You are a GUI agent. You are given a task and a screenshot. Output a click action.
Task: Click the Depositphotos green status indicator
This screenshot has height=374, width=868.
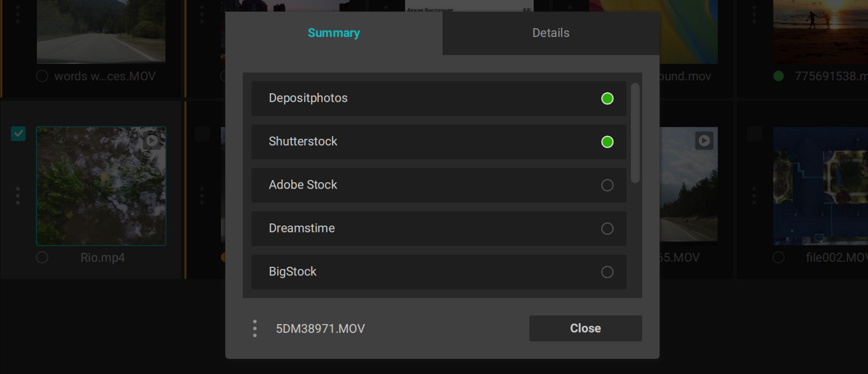pos(607,99)
